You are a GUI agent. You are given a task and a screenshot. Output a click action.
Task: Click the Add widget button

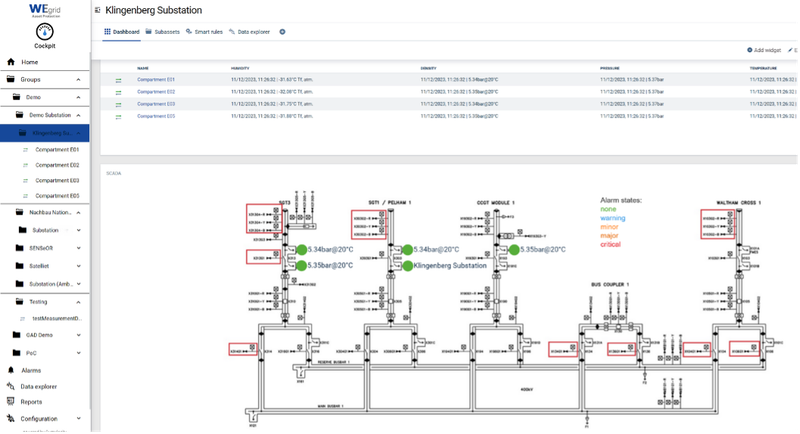tap(764, 50)
